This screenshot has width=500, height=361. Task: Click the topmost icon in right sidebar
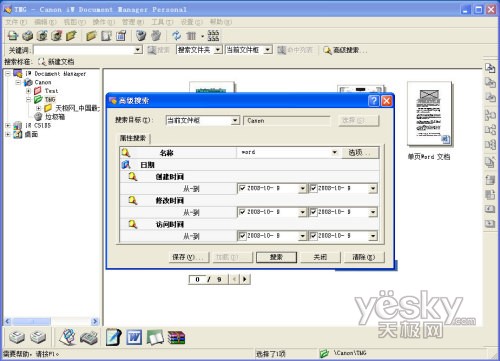[490, 68]
